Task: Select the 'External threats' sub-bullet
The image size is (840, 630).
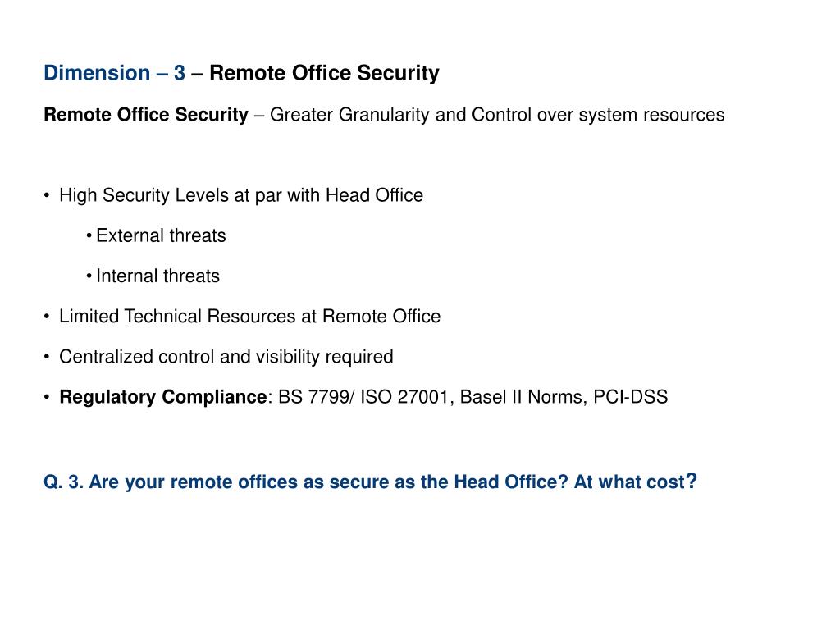Action: click(x=161, y=235)
